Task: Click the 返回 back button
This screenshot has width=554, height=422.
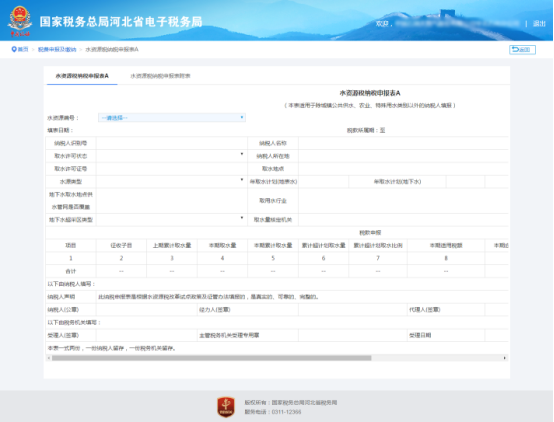Action: click(522, 49)
